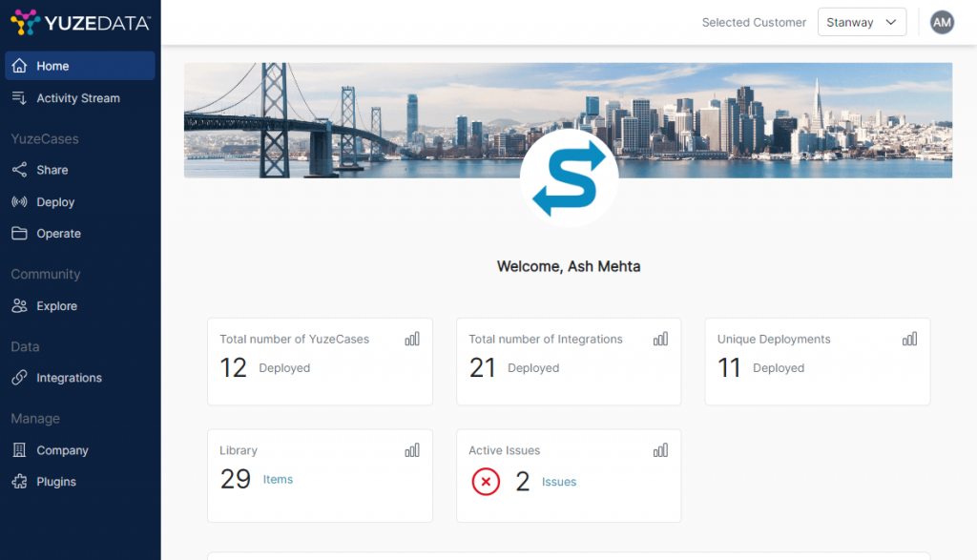
Task: Click the Plugins puzzle icon
Action: 19,482
